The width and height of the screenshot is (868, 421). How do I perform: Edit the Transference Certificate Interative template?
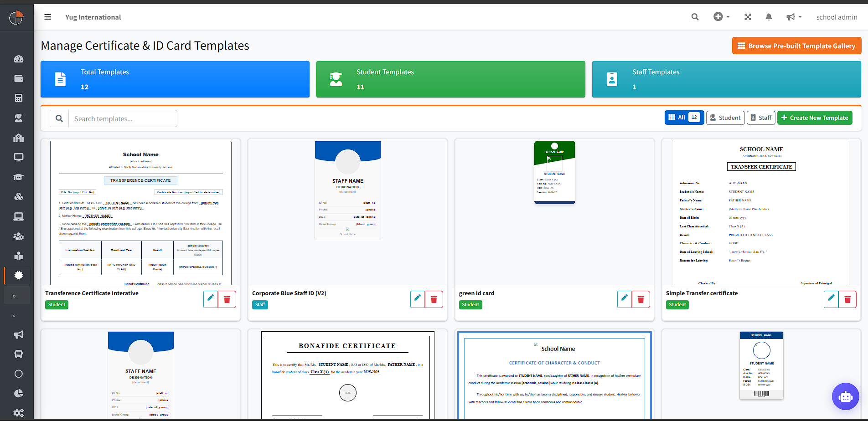click(x=211, y=299)
